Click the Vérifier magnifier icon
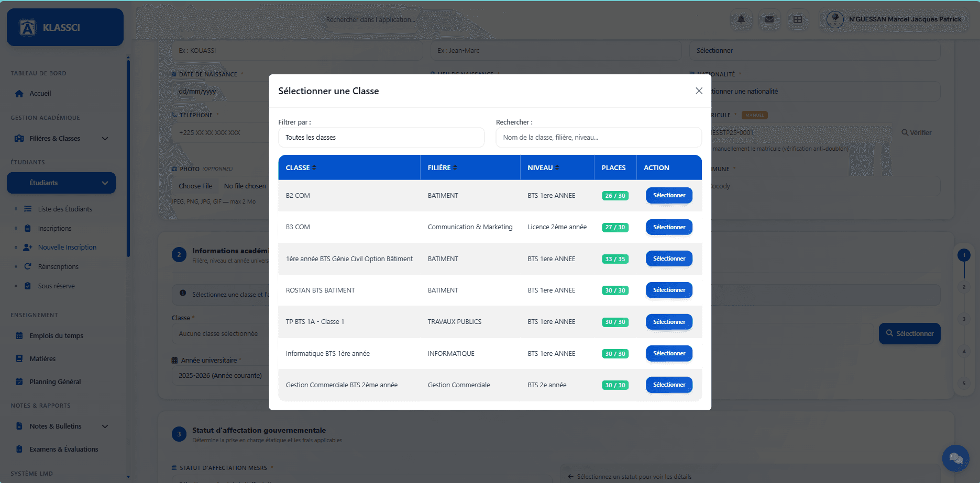The height and width of the screenshot is (483, 980). 905,132
